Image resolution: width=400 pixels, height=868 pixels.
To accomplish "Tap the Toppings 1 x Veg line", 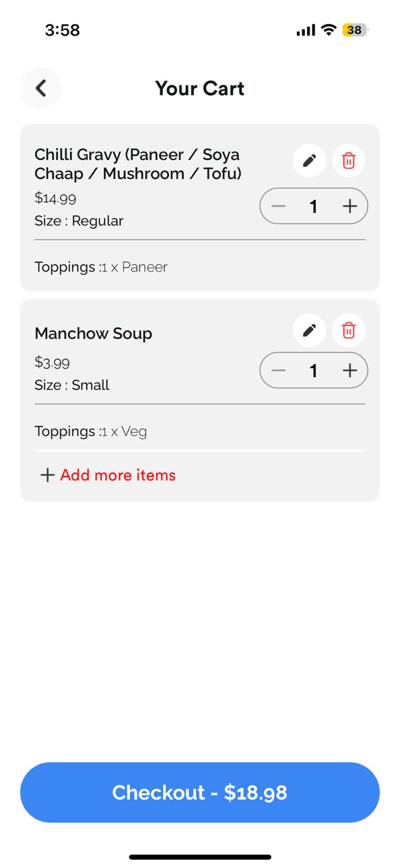I will click(x=91, y=431).
